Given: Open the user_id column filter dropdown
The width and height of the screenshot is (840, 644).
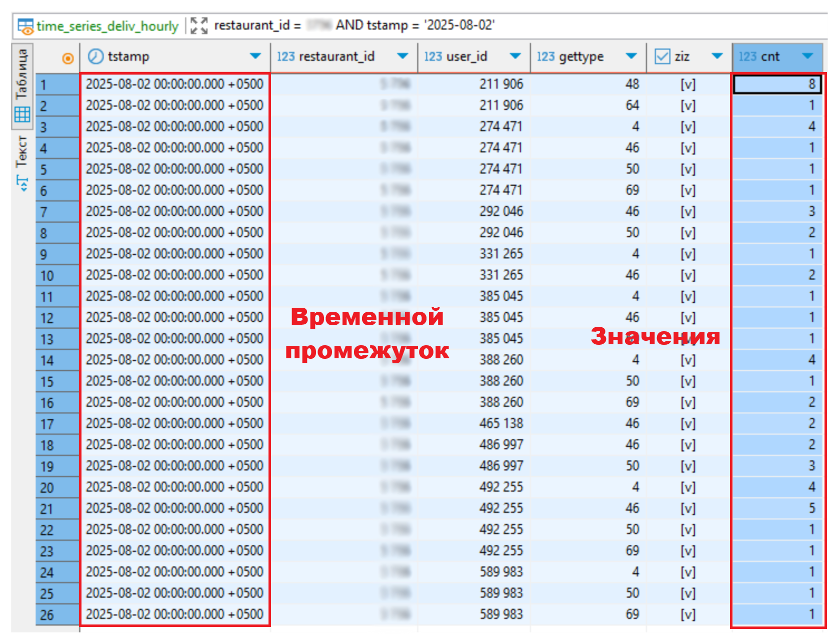Looking at the screenshot, I should coord(515,56).
